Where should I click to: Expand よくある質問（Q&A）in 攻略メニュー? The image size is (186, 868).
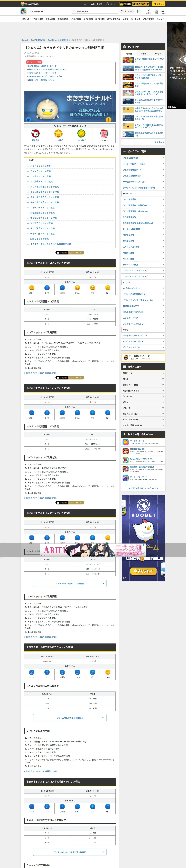[x=143, y=425]
